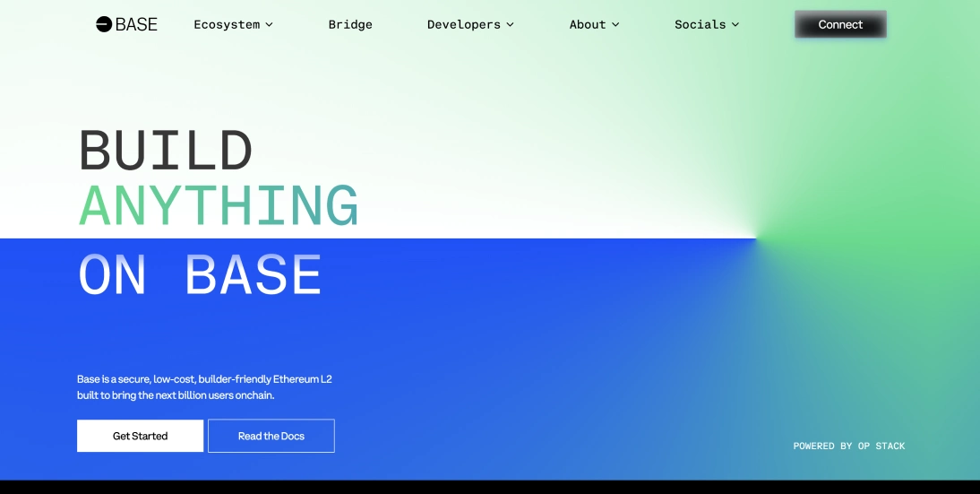This screenshot has width=980, height=494.
Task: Expand the chevron next to Developers
Action: (510, 24)
